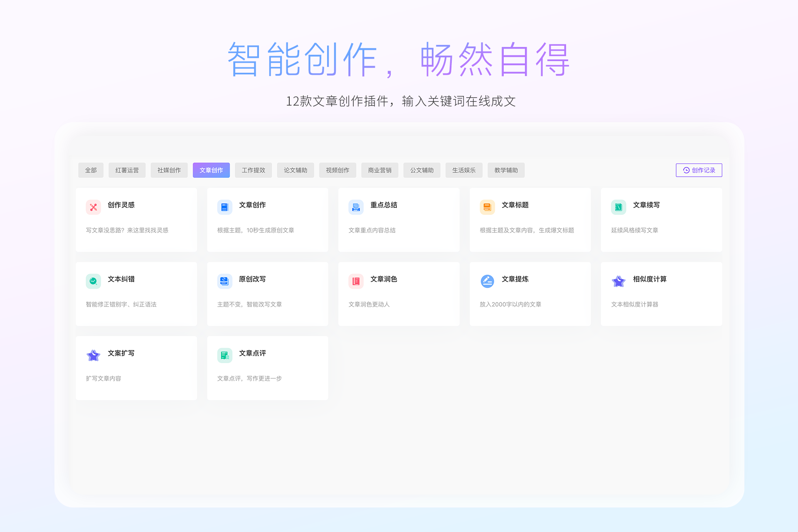Open the 论文辅助 tab
Image resolution: width=798 pixels, height=532 pixels.
point(296,170)
